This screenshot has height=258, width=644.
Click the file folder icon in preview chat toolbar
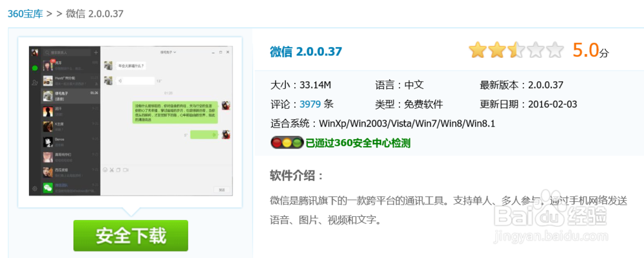click(x=118, y=169)
